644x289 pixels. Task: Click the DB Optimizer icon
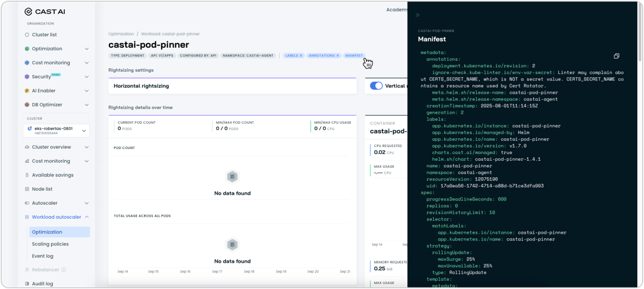tap(27, 105)
